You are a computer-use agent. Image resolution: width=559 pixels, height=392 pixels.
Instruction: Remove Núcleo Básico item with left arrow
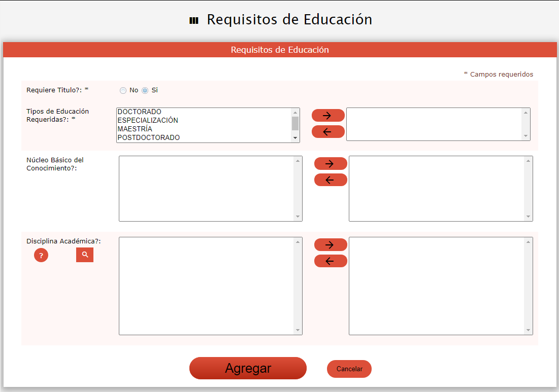[331, 180]
